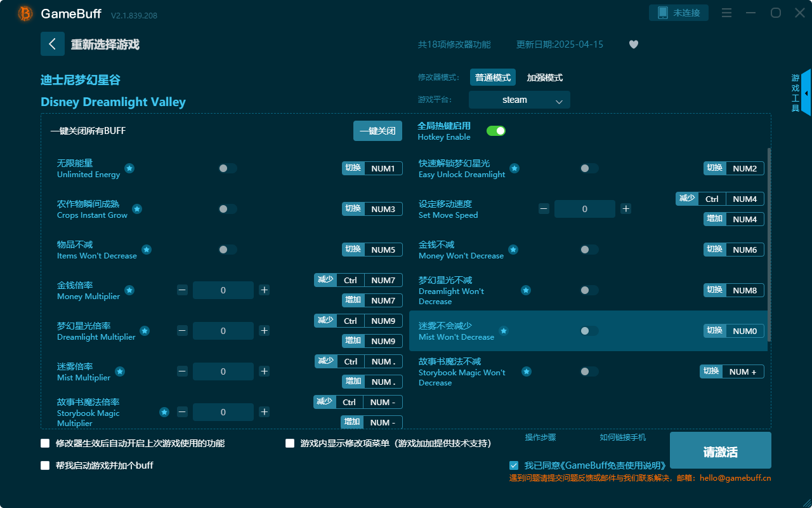Click the star badge beside Items Won't Decrease
The height and width of the screenshot is (508, 812).
(x=147, y=250)
